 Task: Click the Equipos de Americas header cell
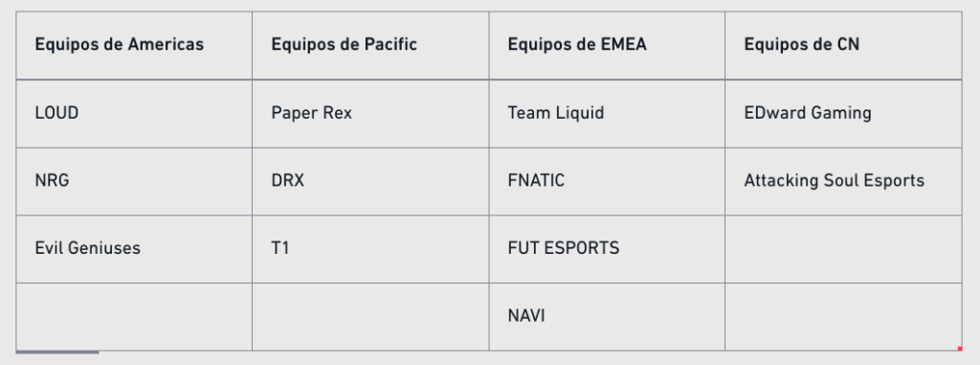tap(134, 45)
